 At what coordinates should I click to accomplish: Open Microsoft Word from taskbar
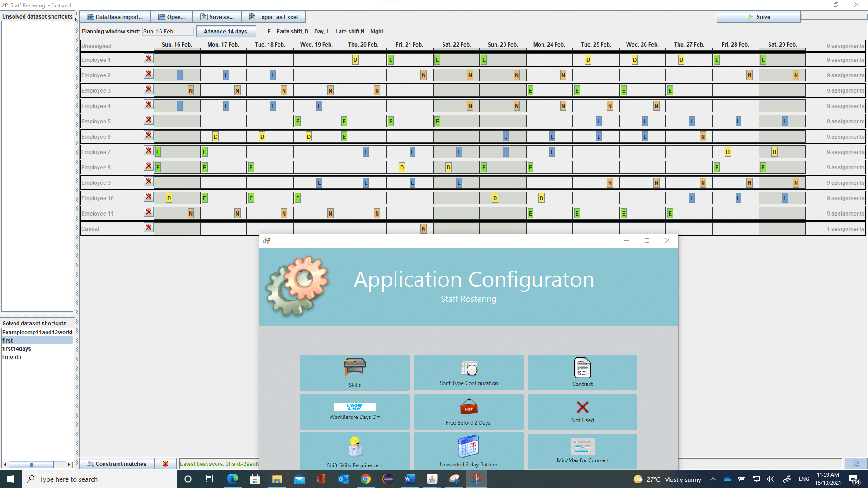[x=410, y=479]
